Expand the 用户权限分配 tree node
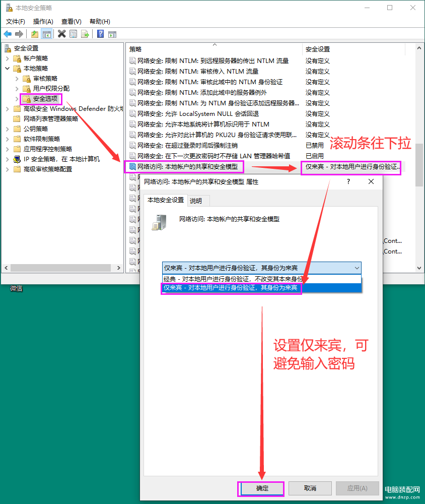The width and height of the screenshot is (425, 504). (17, 89)
